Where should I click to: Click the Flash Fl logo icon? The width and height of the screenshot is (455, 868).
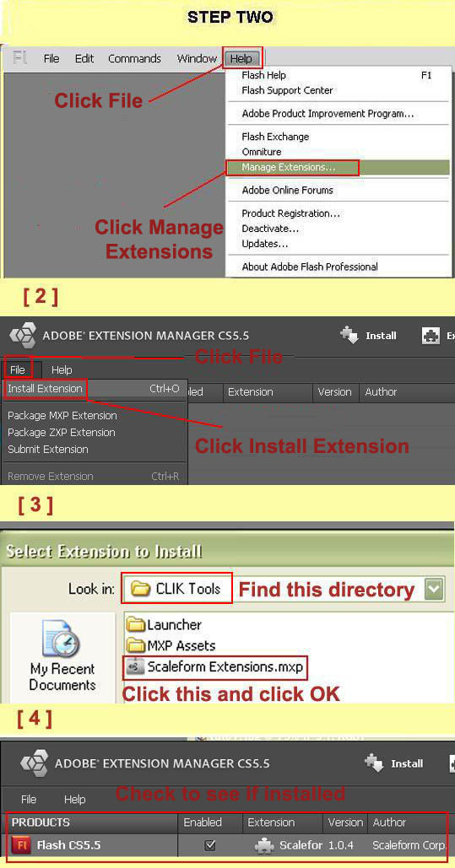20,58
